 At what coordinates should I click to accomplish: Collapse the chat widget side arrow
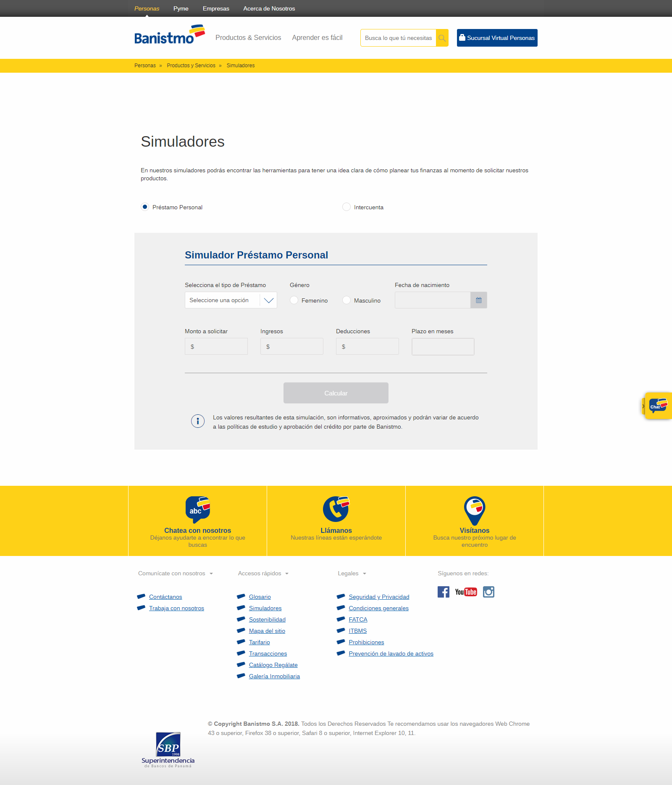coord(643,406)
